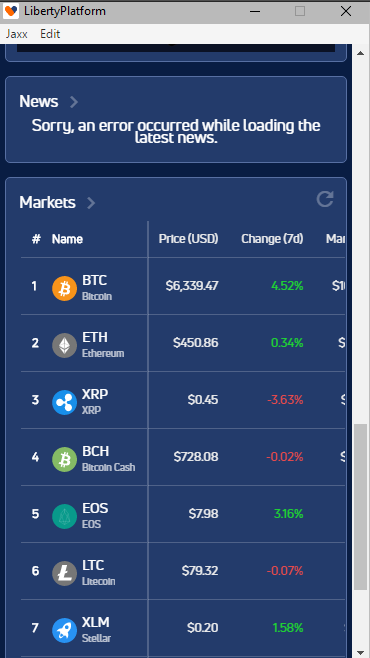Sort markets by Name column header
This screenshot has height=658, width=370.
(67, 239)
